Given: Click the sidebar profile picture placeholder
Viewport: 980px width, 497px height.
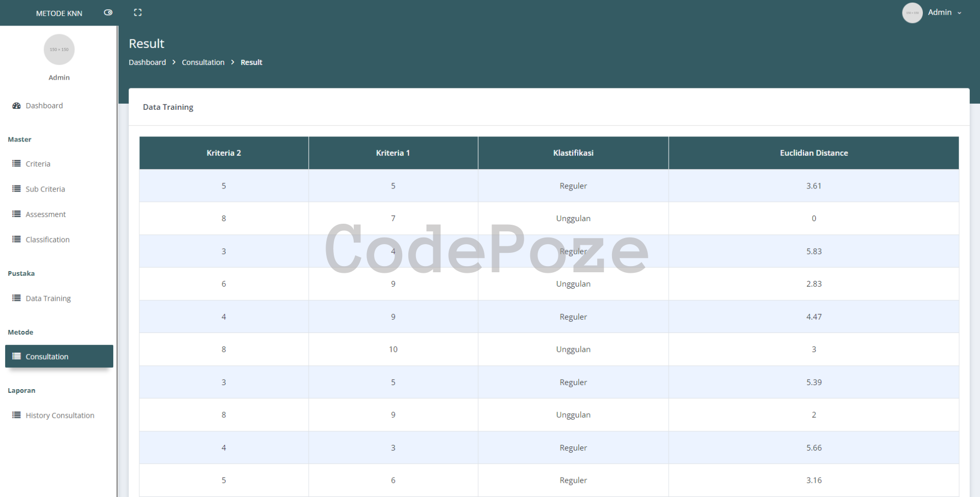Looking at the screenshot, I should point(59,50).
